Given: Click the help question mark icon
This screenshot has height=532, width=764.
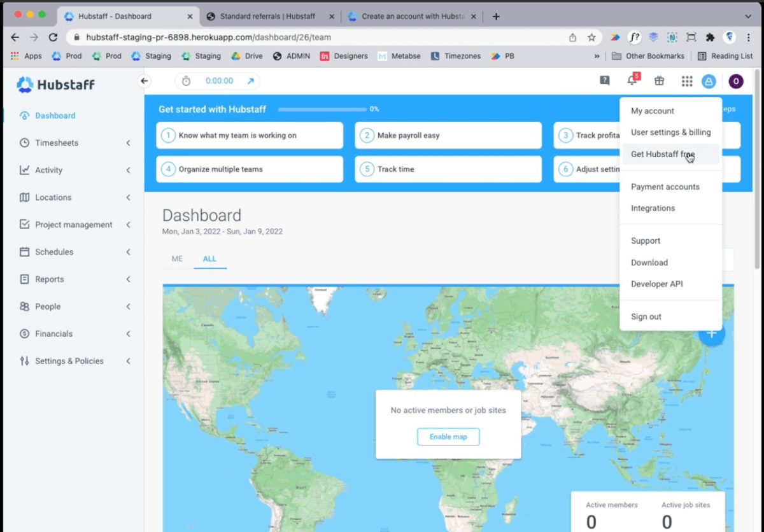Looking at the screenshot, I should pos(604,80).
